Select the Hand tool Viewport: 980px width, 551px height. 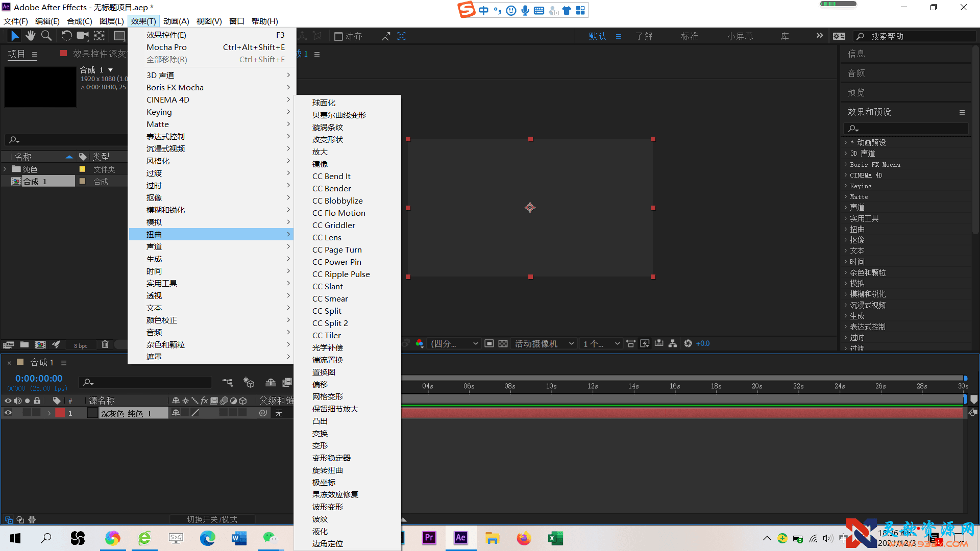point(31,36)
